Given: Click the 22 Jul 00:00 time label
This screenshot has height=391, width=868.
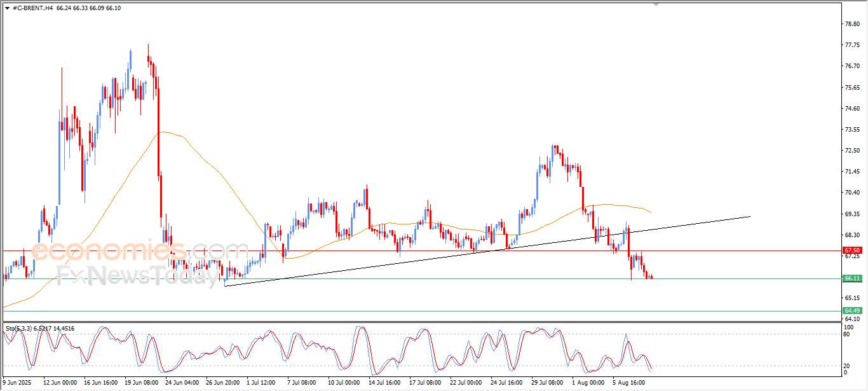Looking at the screenshot, I should point(466,383).
